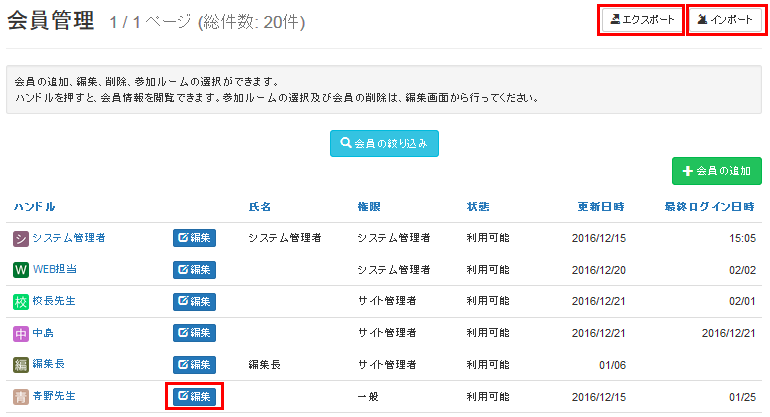The image size is (770, 417).
Task: Click the 氏名 cell reading 編集長
Action: click(x=264, y=365)
